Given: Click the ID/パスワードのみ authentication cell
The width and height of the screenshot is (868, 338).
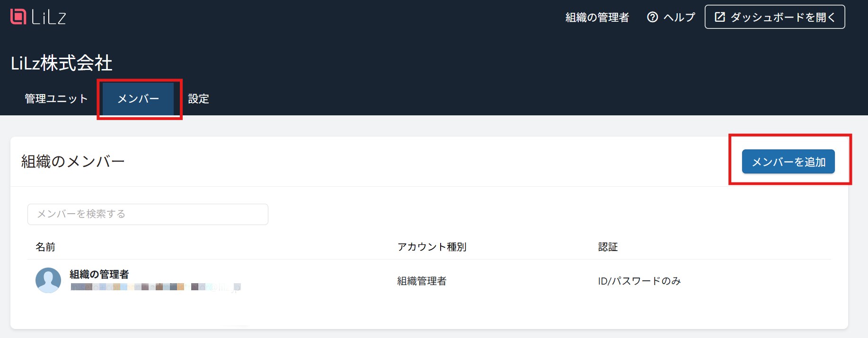Looking at the screenshot, I should (639, 281).
